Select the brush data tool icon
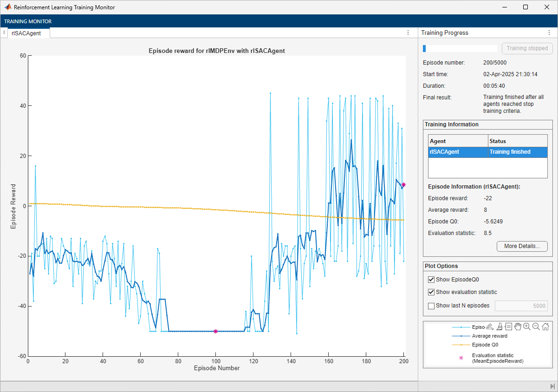 point(500,327)
